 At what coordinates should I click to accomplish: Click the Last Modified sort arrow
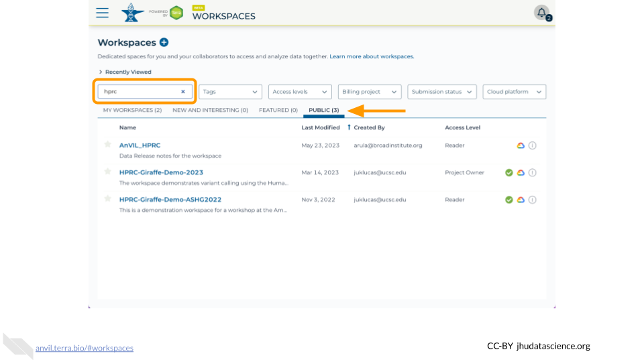pos(349,127)
